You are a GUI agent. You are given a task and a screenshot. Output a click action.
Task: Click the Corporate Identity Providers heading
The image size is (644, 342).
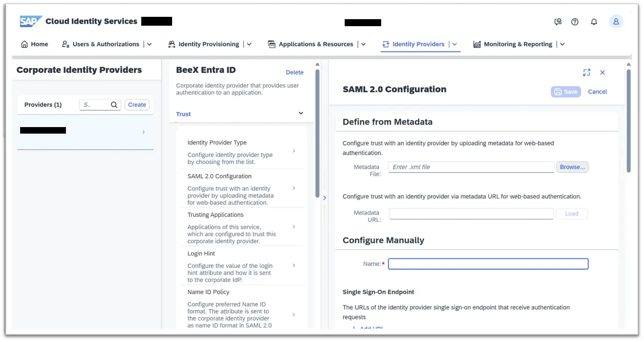[79, 70]
